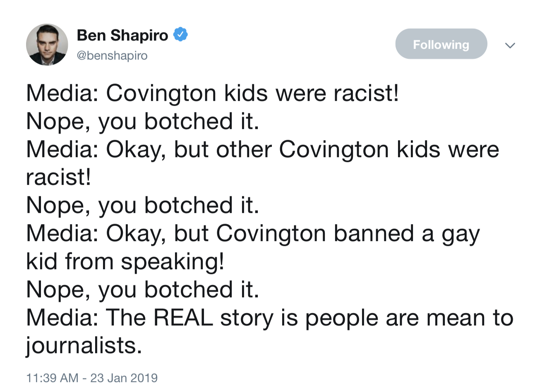Open the tweet options chevron menu
This screenshot has width=547, height=392.
pos(510,45)
